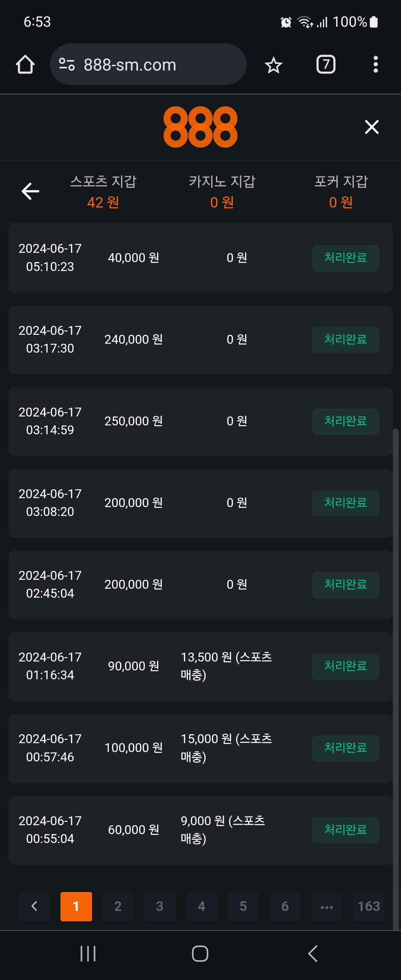Open the tab switcher showing 7 tabs
Viewport: 401px width, 980px height.
[x=326, y=64]
